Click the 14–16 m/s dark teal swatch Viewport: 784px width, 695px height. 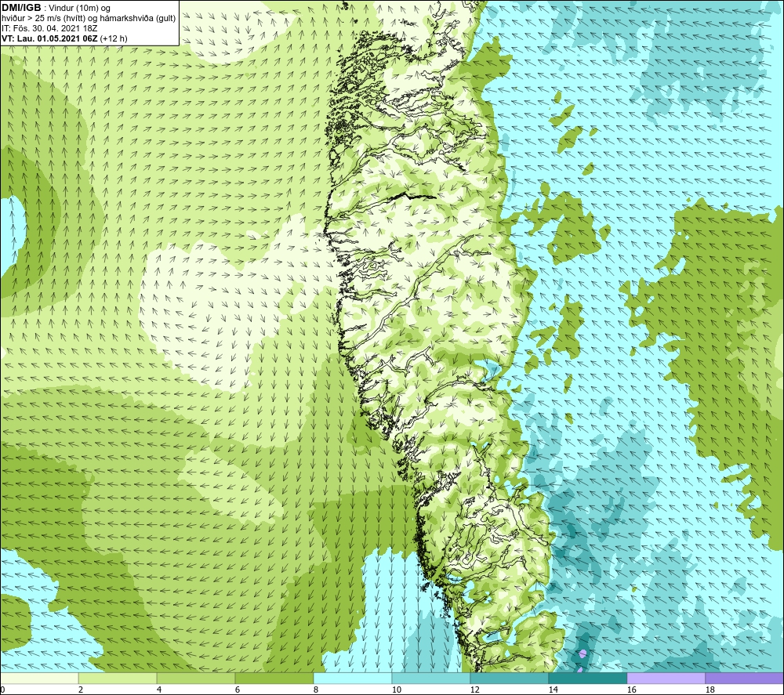(x=587, y=678)
